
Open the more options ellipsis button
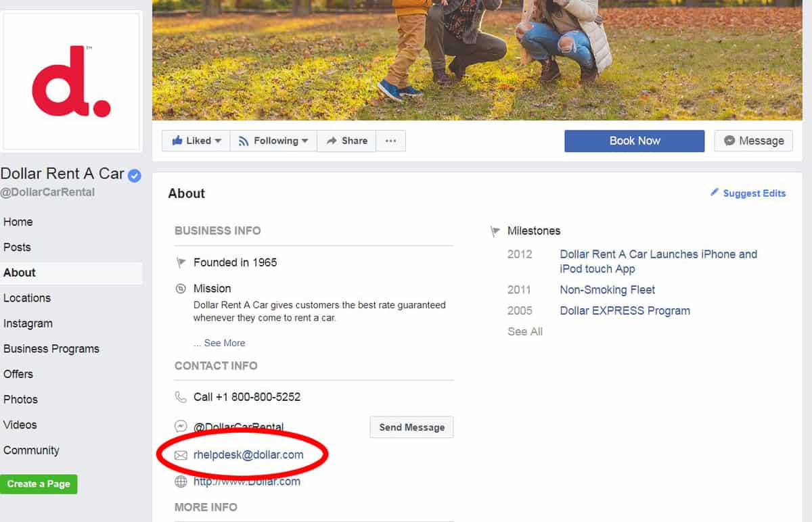[390, 141]
